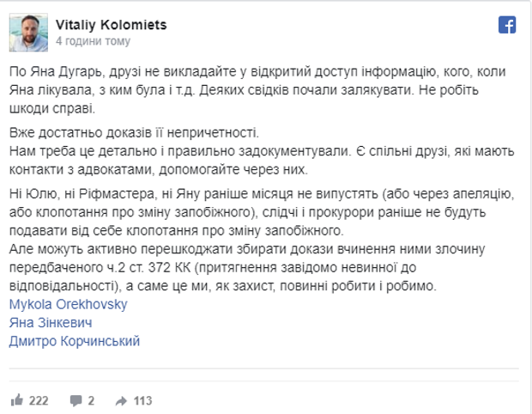Click the share arrow icon
The image size is (532, 414).
coord(121,400)
